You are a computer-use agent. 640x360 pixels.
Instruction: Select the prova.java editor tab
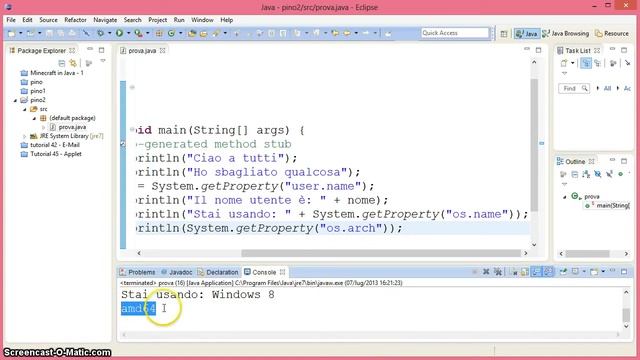(x=142, y=51)
